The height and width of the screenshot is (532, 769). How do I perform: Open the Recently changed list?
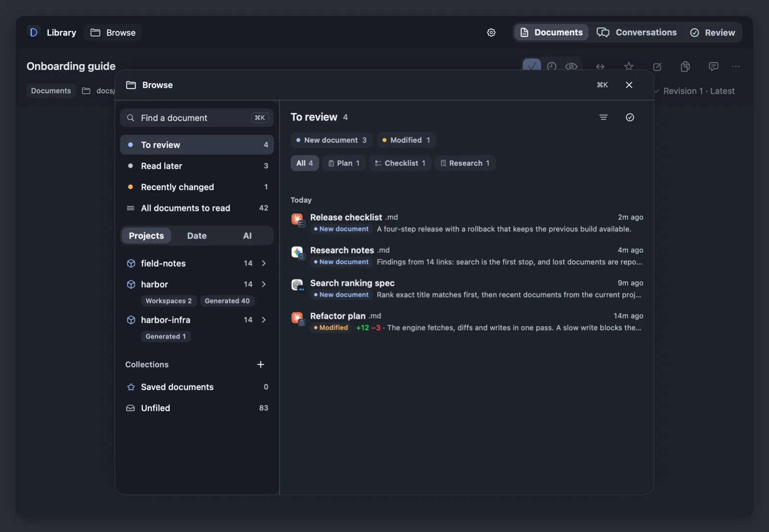pos(197,187)
